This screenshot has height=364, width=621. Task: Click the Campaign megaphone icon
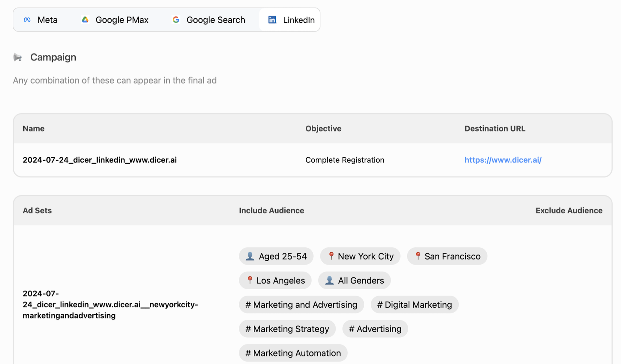(18, 57)
